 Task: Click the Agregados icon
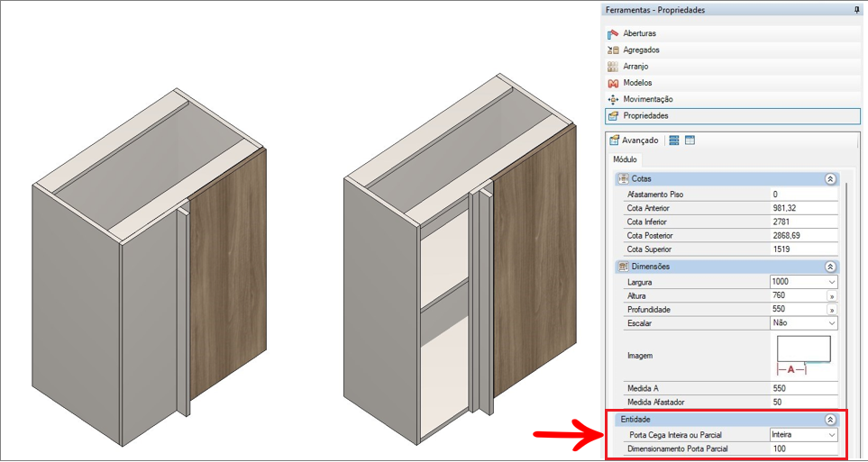click(613, 50)
